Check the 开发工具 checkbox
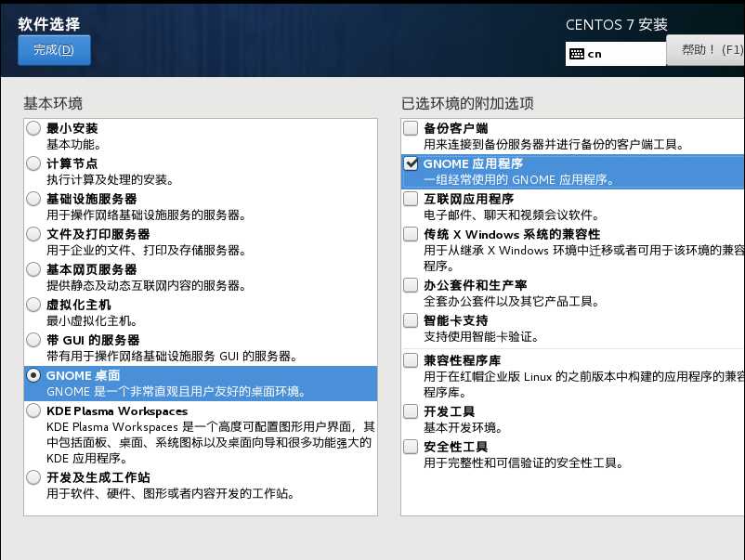745x560 pixels. click(411, 411)
